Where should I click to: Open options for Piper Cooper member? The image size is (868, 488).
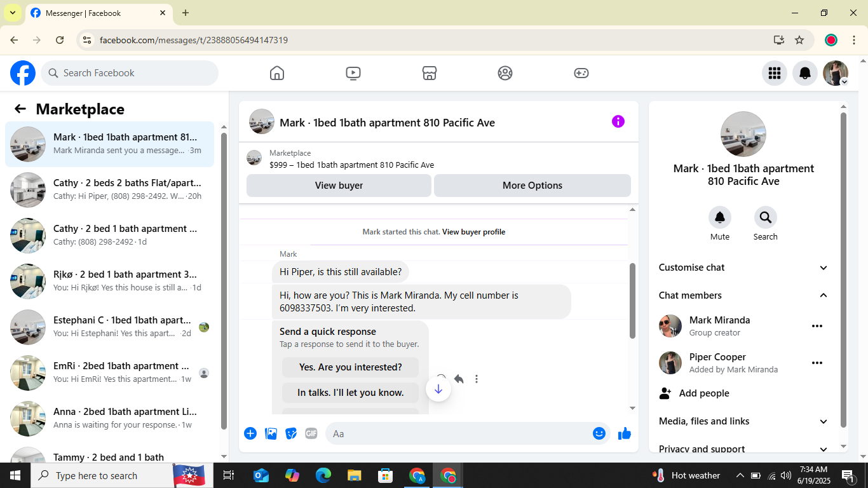tap(817, 363)
